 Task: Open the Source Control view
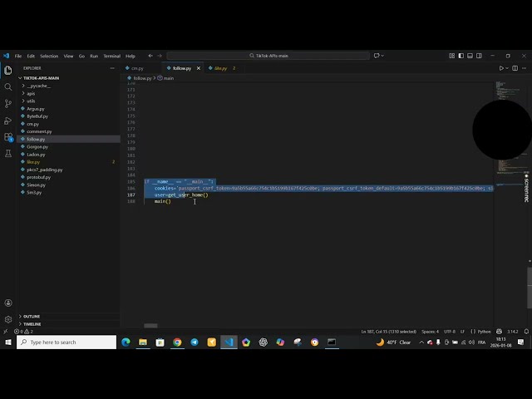tap(8, 103)
